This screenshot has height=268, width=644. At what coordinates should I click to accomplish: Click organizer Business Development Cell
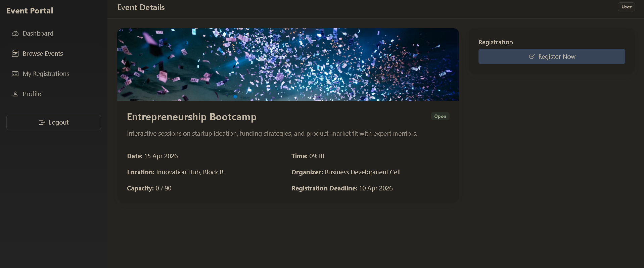pyautogui.click(x=363, y=172)
